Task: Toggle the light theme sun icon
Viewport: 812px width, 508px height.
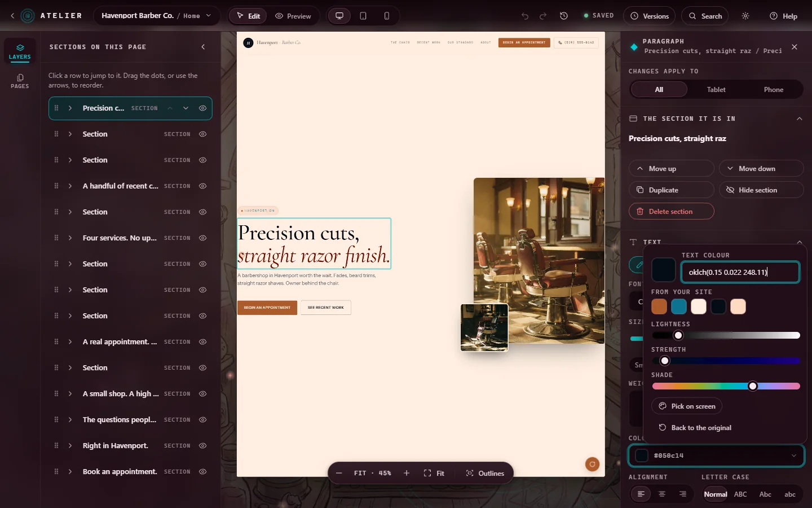Action: [x=745, y=16]
